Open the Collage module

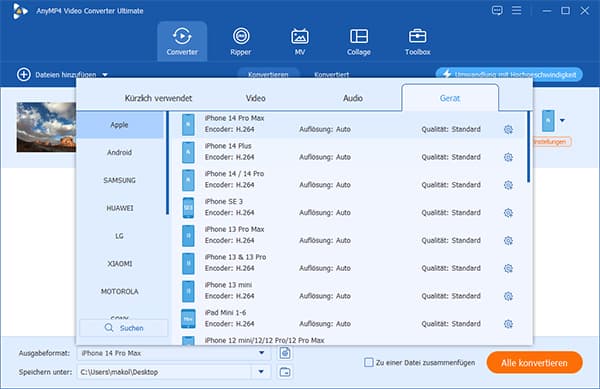(359, 41)
